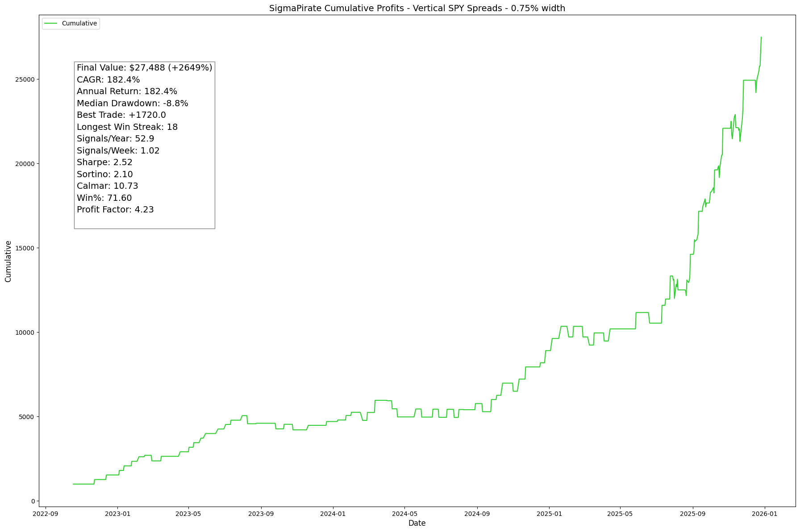Viewport: 800px width, 532px height.
Task: Click the Sharpe: 2.52 statistic
Action: (x=104, y=162)
